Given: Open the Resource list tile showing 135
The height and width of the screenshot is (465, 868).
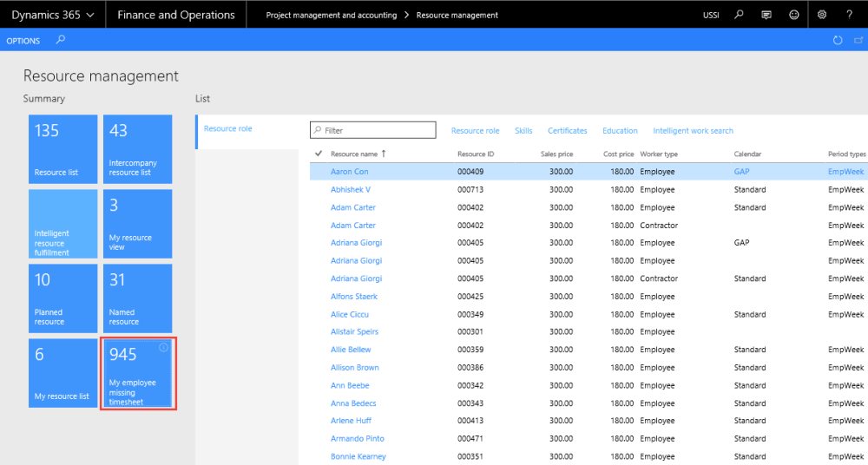Looking at the screenshot, I should point(63,149).
